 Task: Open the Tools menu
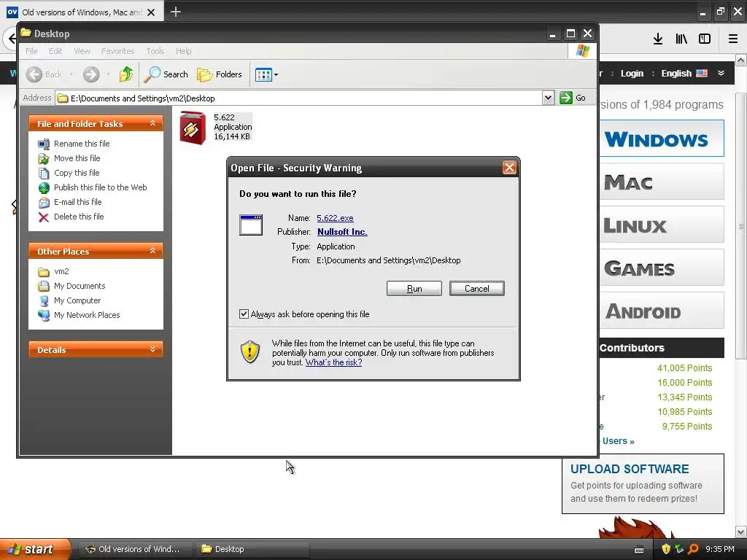(155, 51)
